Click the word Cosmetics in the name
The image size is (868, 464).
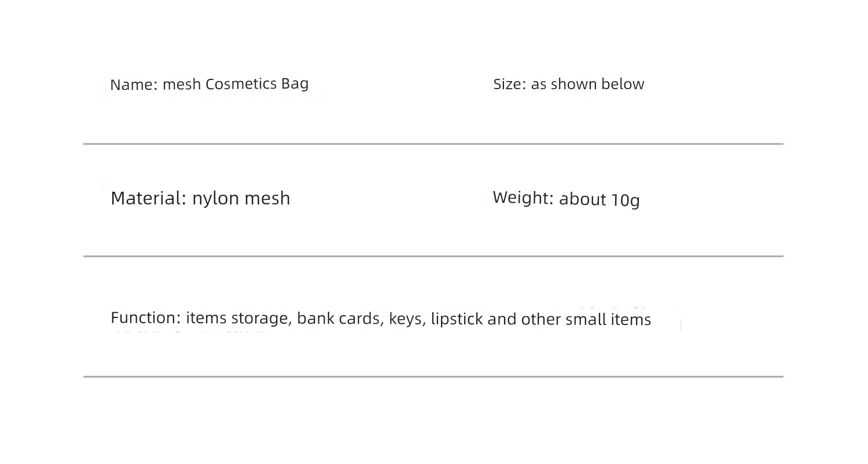(241, 83)
